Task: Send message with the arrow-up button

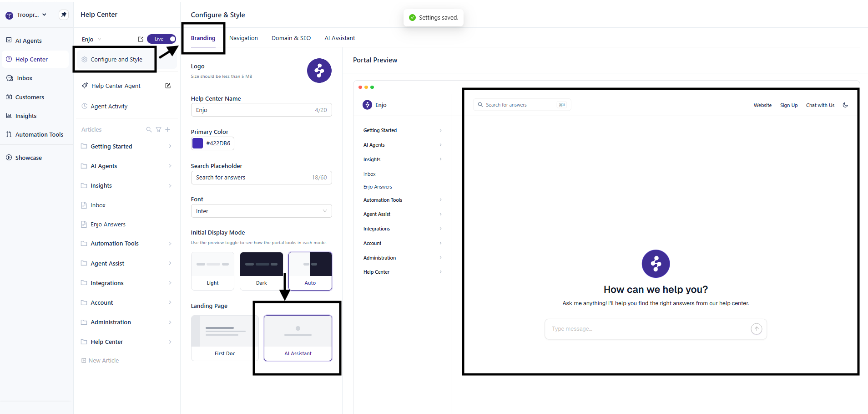Action: tap(756, 329)
